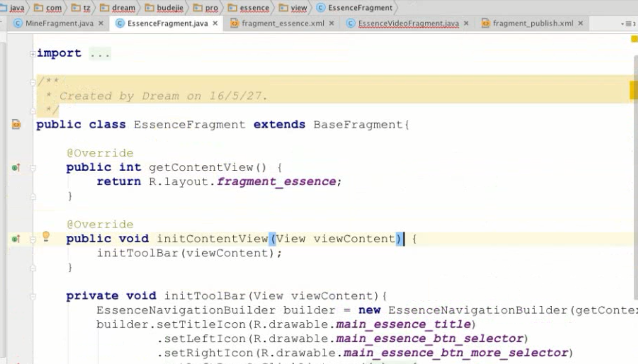This screenshot has width=638, height=364.
Task: Click the yellow warning stripe mark
Action: [x=634, y=90]
